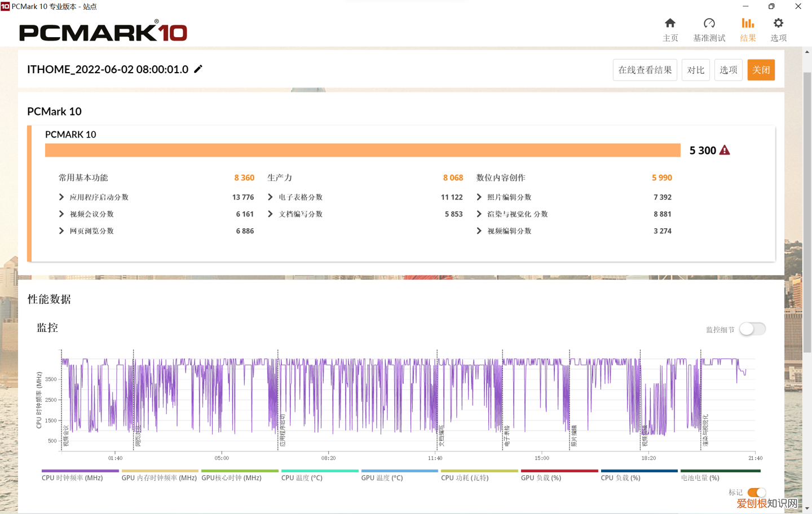
Task: Open the Benchmarks gauge icon
Action: tap(709, 23)
